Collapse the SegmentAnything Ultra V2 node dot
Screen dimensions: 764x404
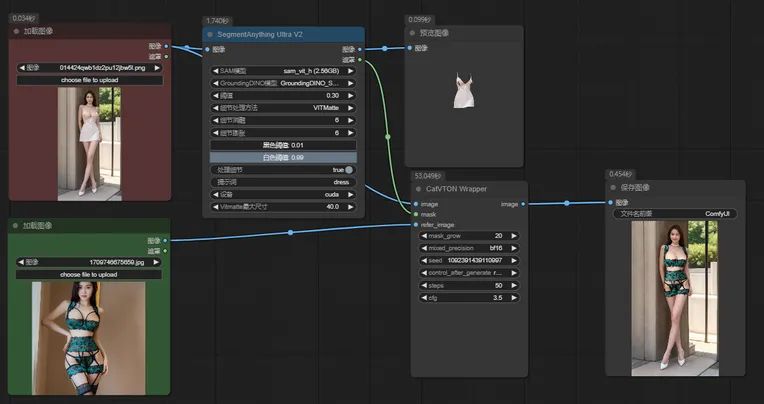pos(208,34)
